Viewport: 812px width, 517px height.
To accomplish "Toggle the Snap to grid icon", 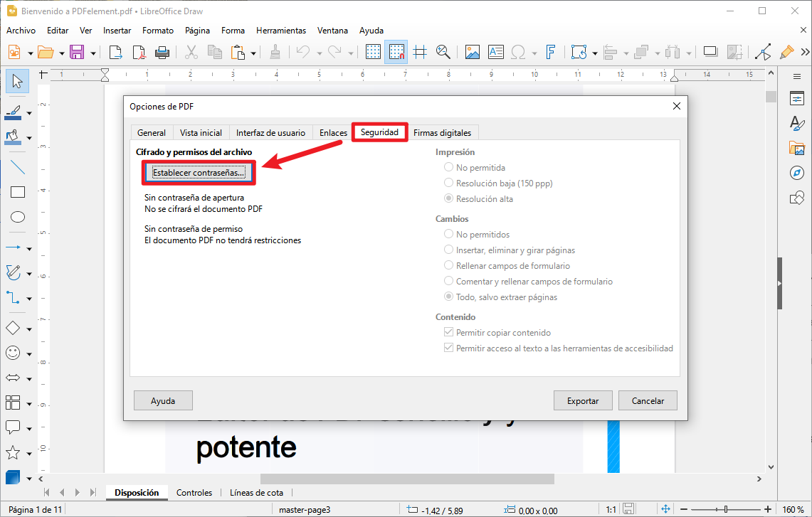I will click(396, 52).
